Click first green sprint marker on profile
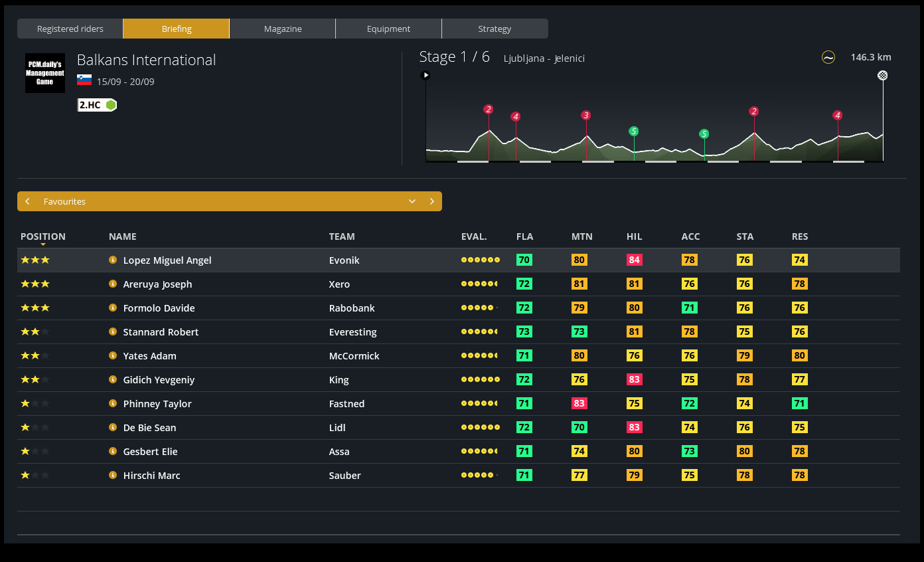Viewport: 924px width, 562px height. [634, 132]
